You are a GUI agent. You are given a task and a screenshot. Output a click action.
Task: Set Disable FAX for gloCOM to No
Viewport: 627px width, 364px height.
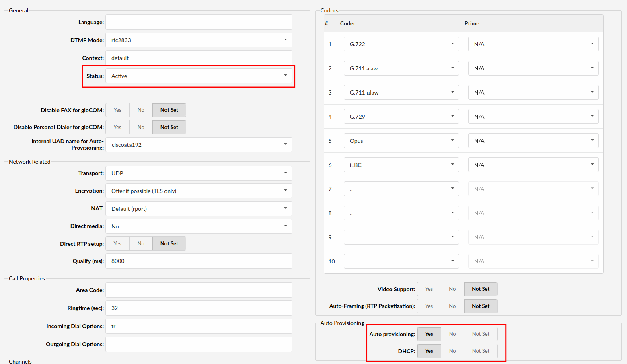(x=141, y=110)
